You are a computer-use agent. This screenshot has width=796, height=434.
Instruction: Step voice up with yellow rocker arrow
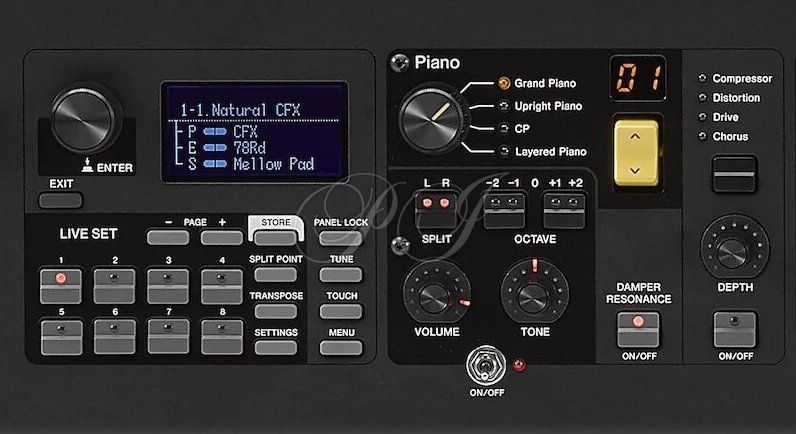click(x=636, y=136)
